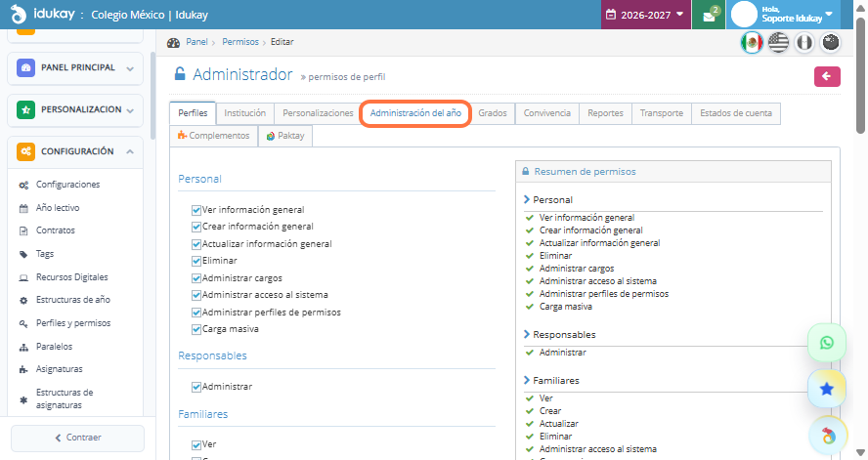Switch to the Grados tab
868x460 pixels.
(x=493, y=113)
